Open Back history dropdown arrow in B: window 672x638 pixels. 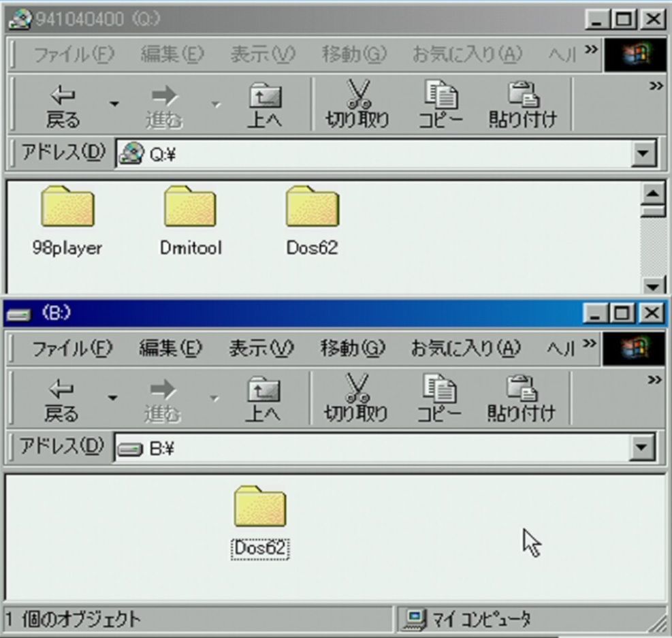click(112, 398)
